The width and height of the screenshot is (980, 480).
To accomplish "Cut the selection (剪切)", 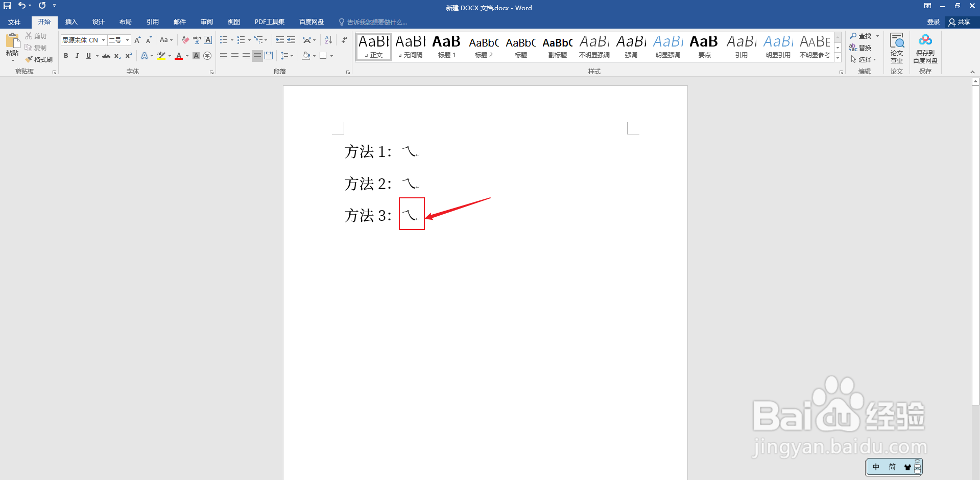I will pos(36,36).
